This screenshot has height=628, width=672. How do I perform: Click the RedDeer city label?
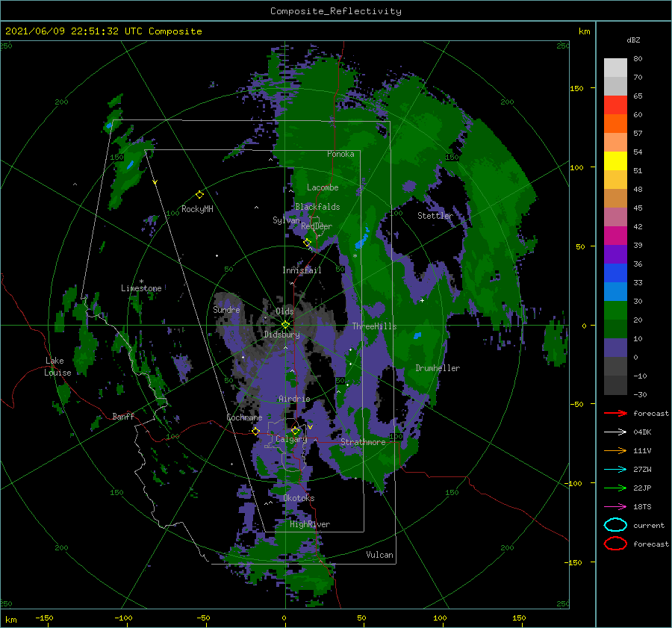click(317, 226)
